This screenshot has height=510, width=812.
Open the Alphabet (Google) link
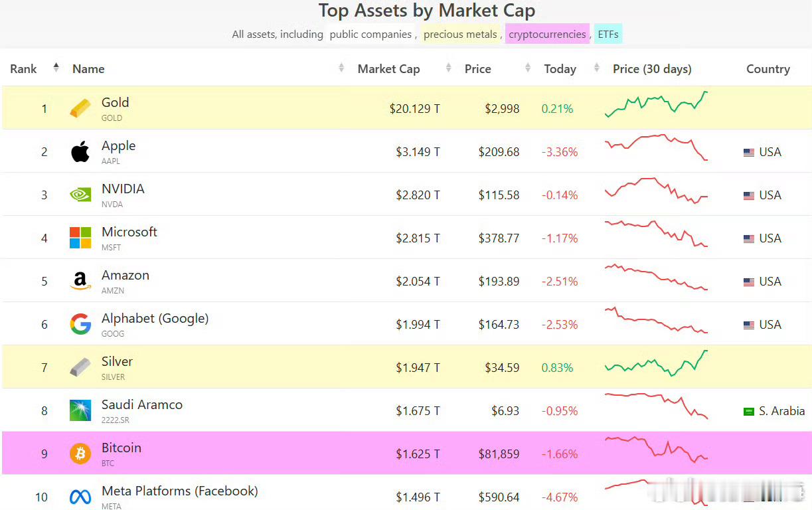[x=155, y=318]
